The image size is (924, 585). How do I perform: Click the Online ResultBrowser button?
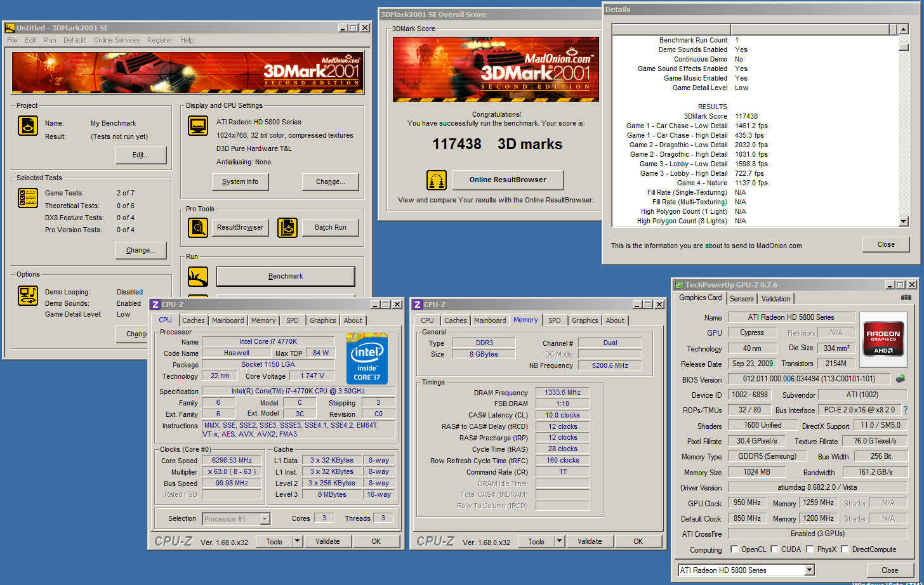[508, 180]
